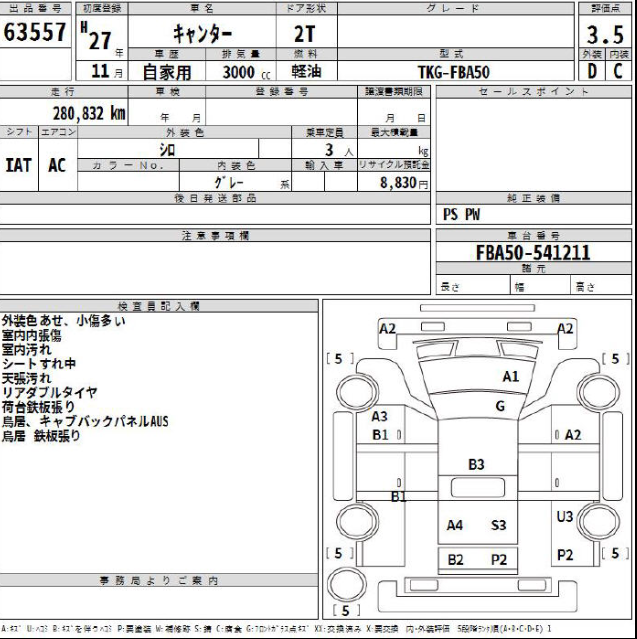Click the A3 scratch mark on the diagram
The width and height of the screenshot is (637, 639).
tap(380, 416)
